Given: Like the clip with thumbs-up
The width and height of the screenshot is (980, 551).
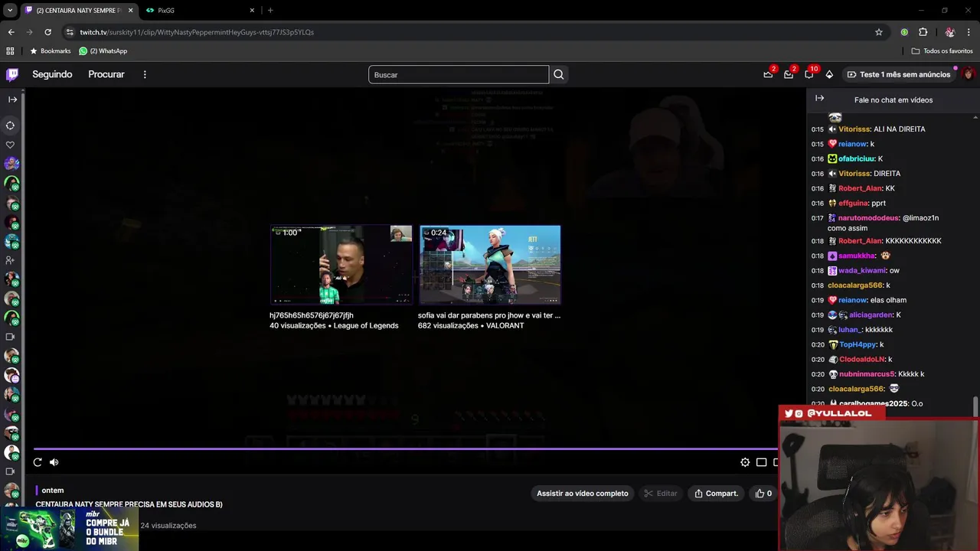Looking at the screenshot, I should tap(764, 494).
